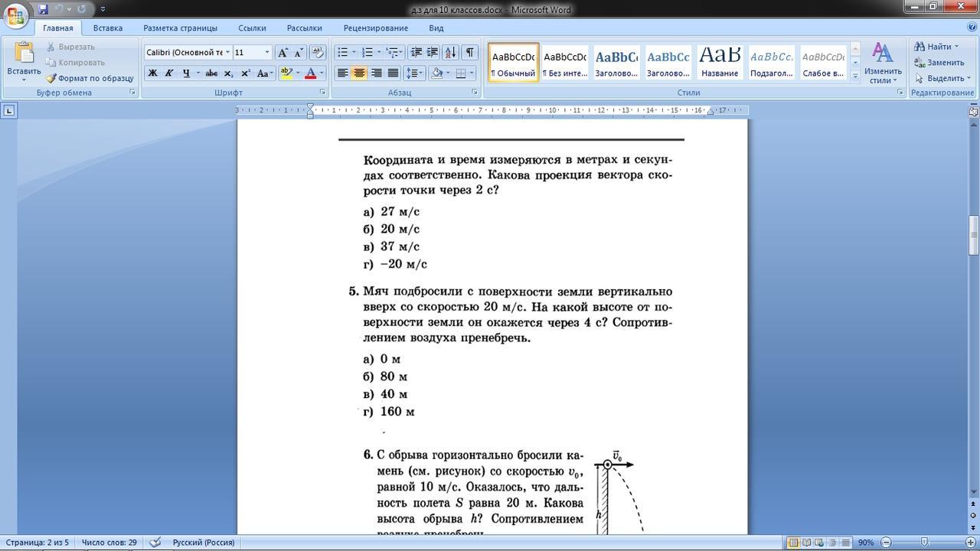Decrease font size with shrink icon
Viewport: 980px width, 551px height.
click(x=299, y=52)
